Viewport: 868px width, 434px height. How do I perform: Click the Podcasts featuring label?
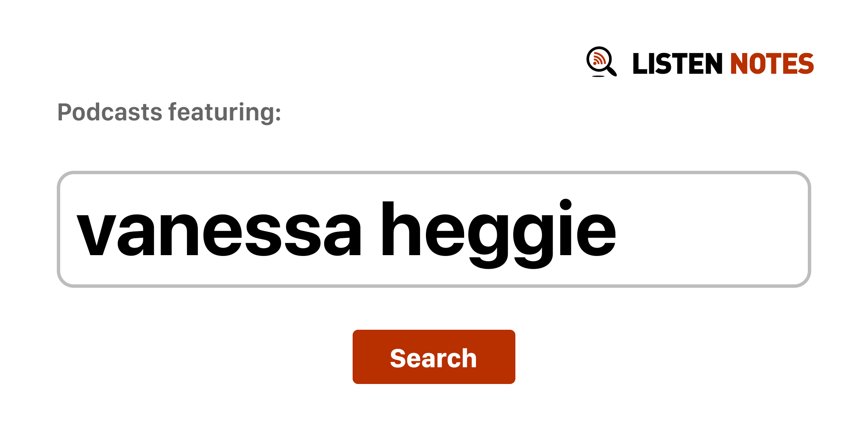[169, 112]
